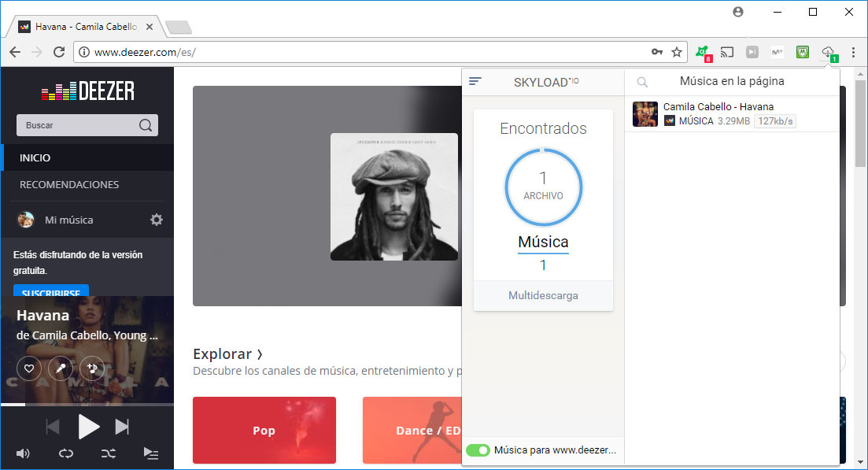Open the Multidescarga link
Screen dimensions: 868x470
[543, 295]
